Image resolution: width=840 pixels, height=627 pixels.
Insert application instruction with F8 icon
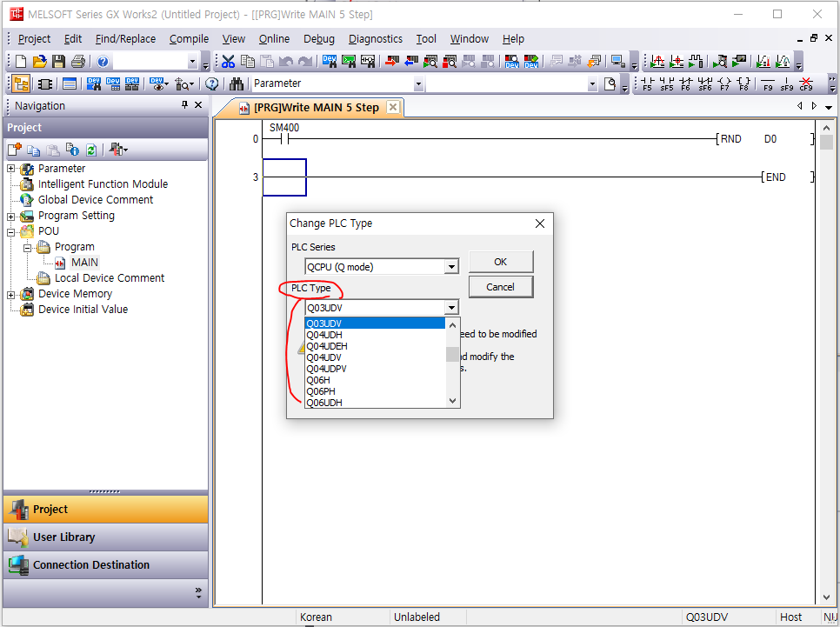coord(743,83)
